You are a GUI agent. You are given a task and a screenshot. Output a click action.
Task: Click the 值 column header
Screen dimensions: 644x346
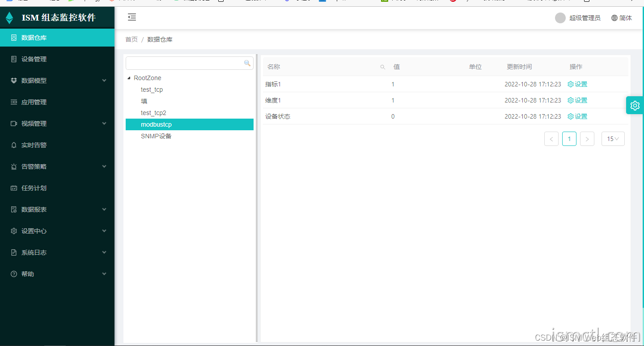[x=397, y=67]
